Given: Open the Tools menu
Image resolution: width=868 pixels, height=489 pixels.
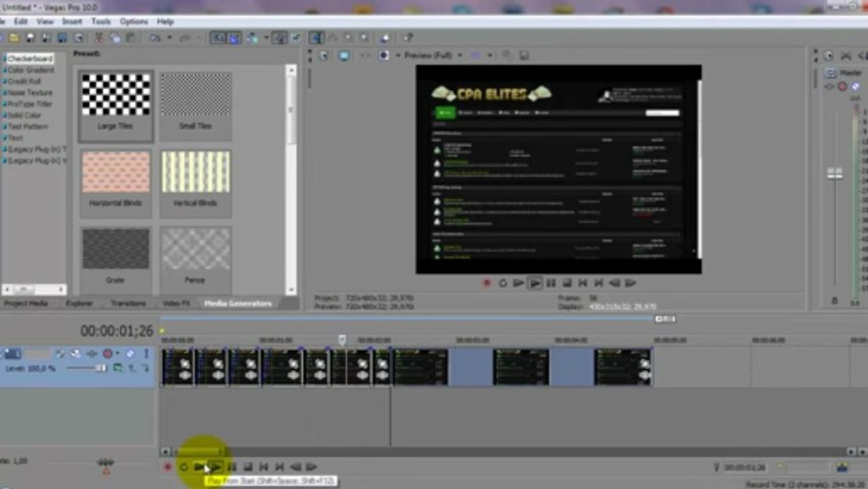Looking at the screenshot, I should pos(101,22).
